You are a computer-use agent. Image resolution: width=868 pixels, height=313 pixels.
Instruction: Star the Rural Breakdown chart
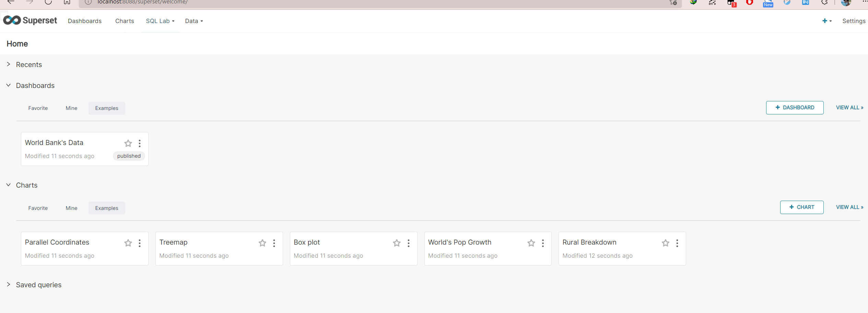click(666, 243)
